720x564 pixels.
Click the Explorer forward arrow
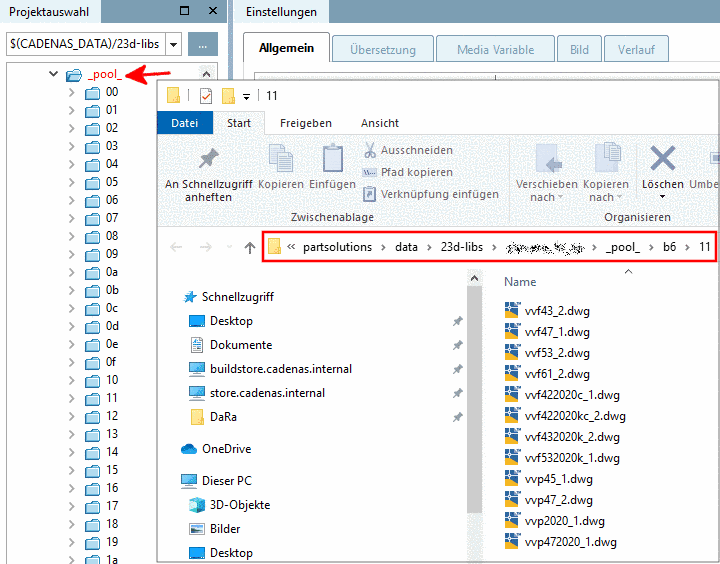pos(205,248)
